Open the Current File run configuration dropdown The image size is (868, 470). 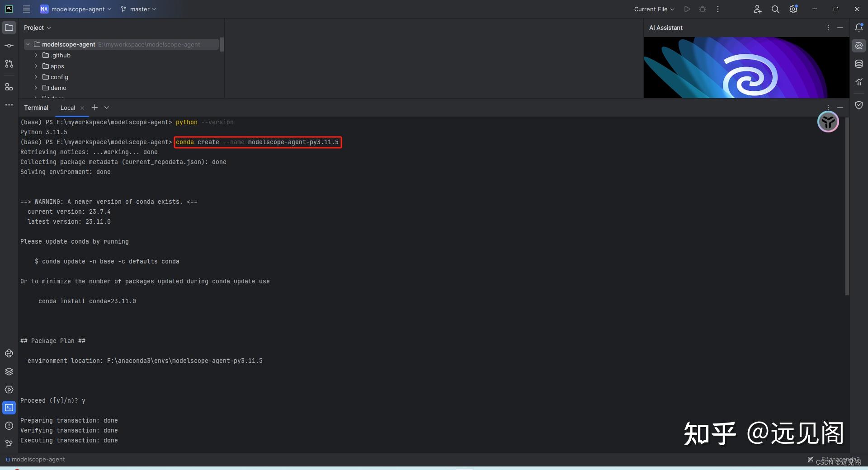click(x=653, y=9)
